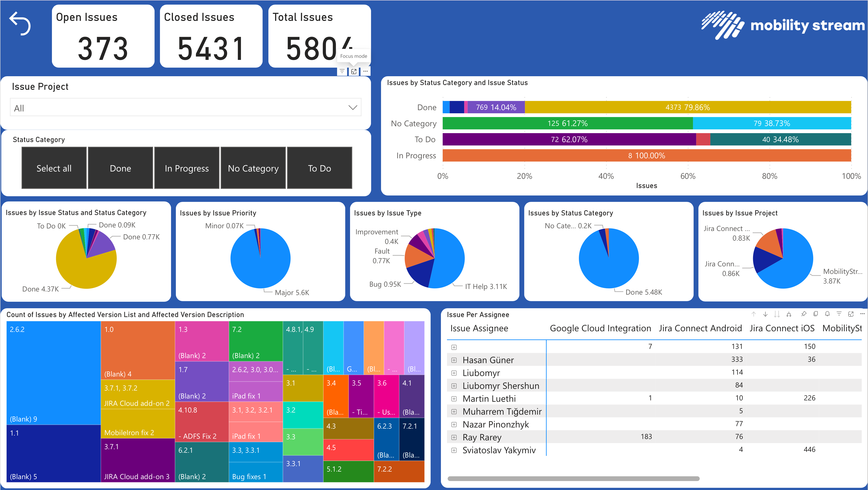Open the Issue Project dropdown
Screen dimensions: 868x490
(353, 107)
